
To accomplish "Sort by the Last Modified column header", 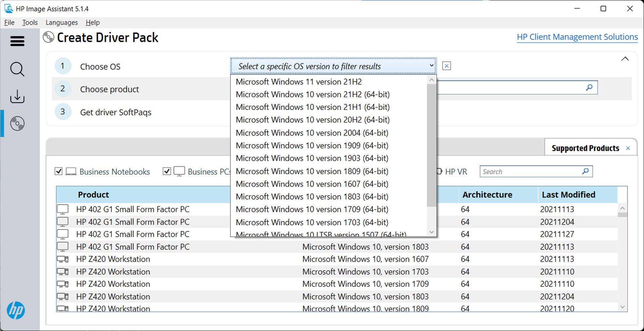I will (569, 195).
